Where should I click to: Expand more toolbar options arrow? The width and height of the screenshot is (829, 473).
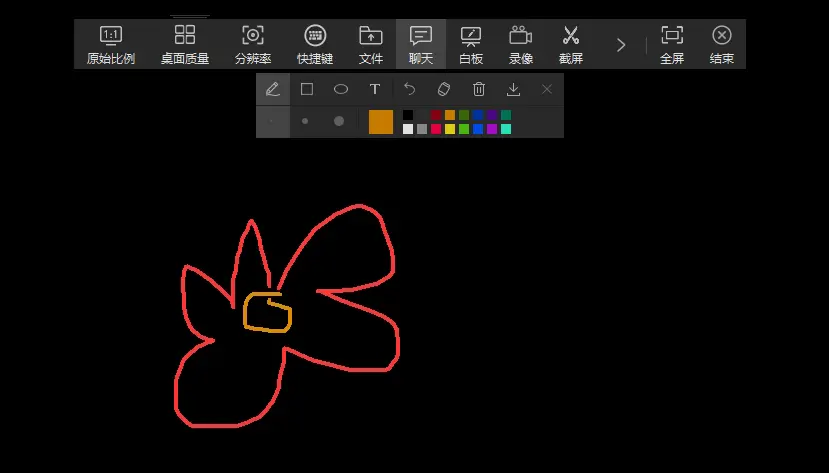pyautogui.click(x=621, y=45)
